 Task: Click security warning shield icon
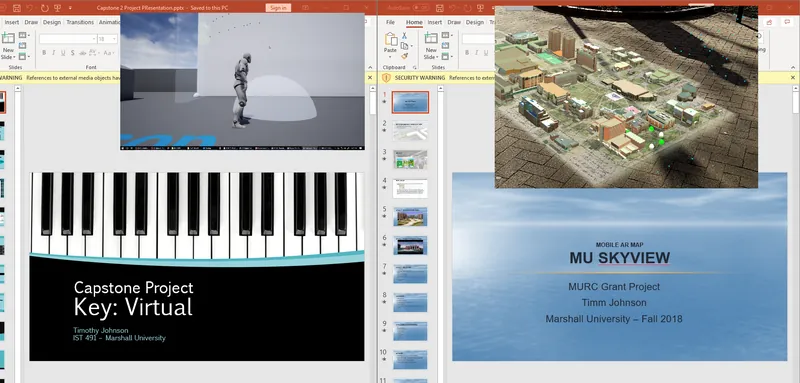coord(386,78)
